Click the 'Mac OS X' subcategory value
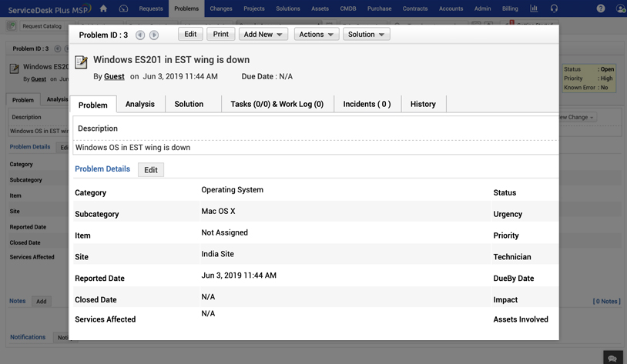 point(218,211)
